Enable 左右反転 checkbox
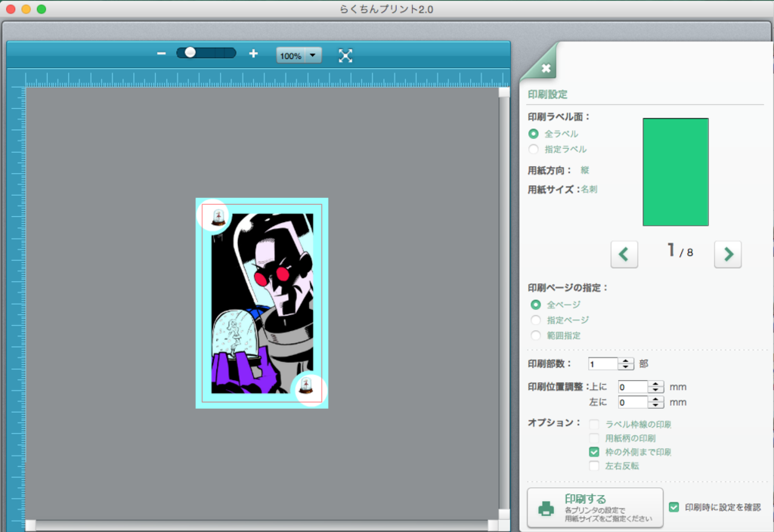Viewport: 774px width, 532px height. coord(594,466)
